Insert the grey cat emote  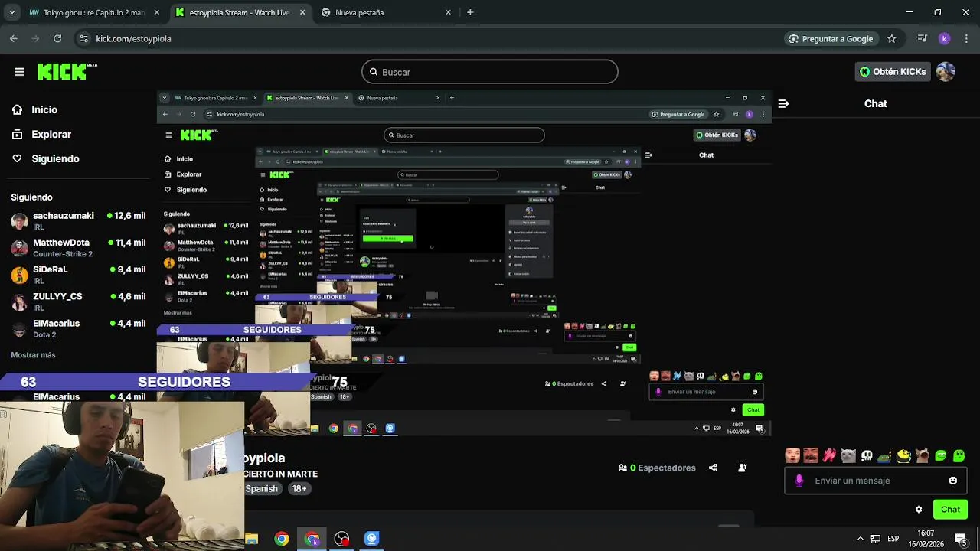[x=848, y=455]
